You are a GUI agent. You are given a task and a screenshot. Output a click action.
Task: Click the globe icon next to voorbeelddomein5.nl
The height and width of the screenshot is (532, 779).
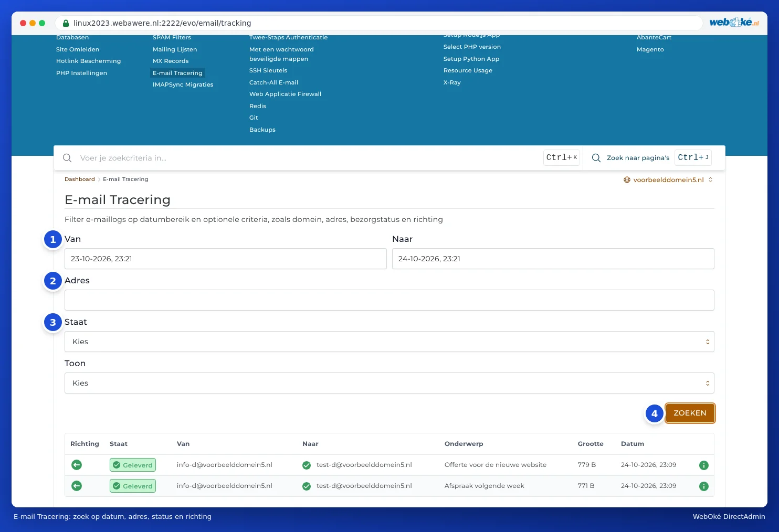(x=627, y=179)
